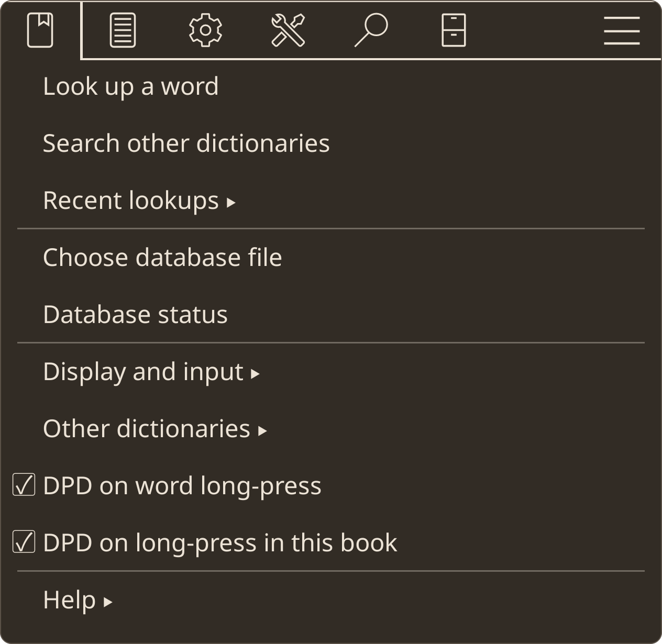Image resolution: width=662 pixels, height=644 pixels.
Task: Choose Search other dictionaries
Action: (x=331, y=143)
